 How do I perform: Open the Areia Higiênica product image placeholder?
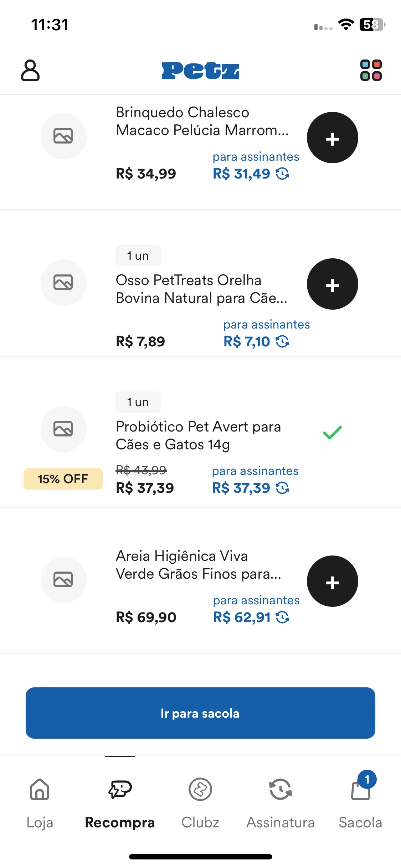(x=63, y=580)
